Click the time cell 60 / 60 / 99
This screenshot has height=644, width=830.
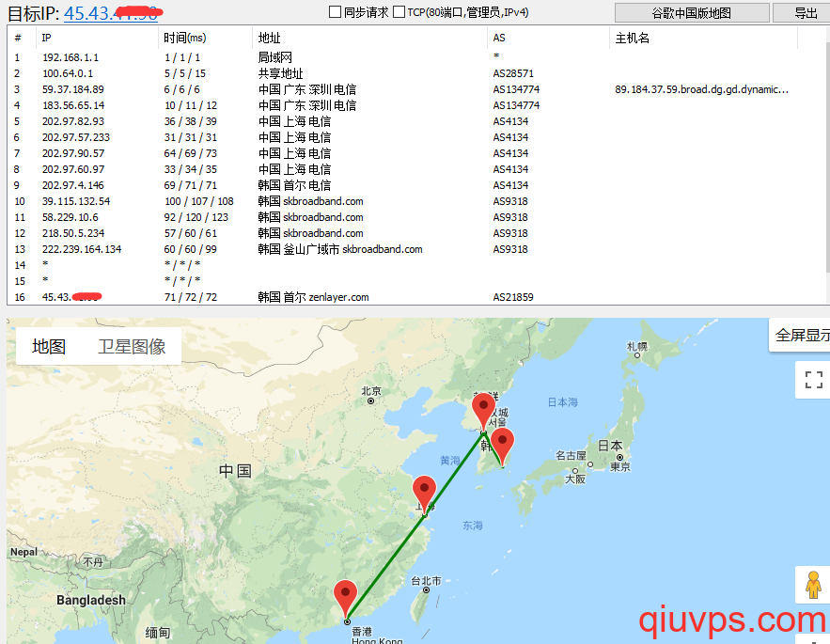(191, 249)
